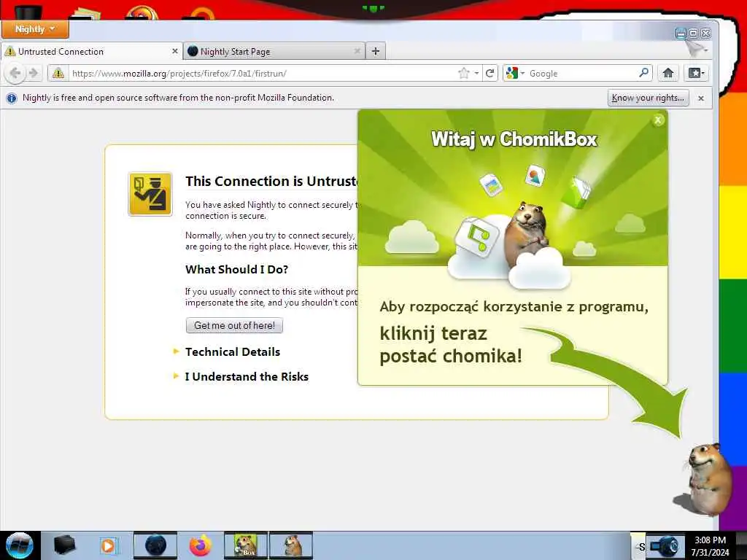Open the media player taskbar icon

pos(108,545)
